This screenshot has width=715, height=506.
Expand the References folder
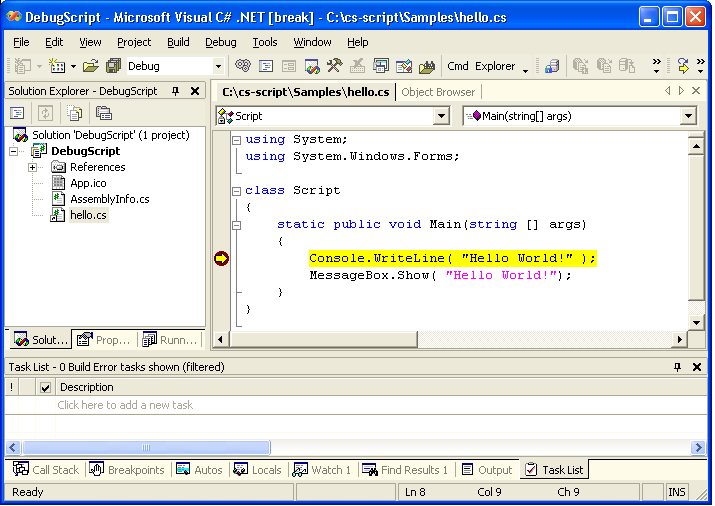coord(32,167)
